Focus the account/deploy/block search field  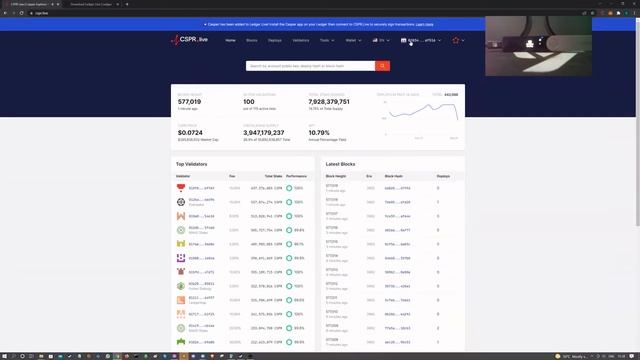tap(310, 66)
